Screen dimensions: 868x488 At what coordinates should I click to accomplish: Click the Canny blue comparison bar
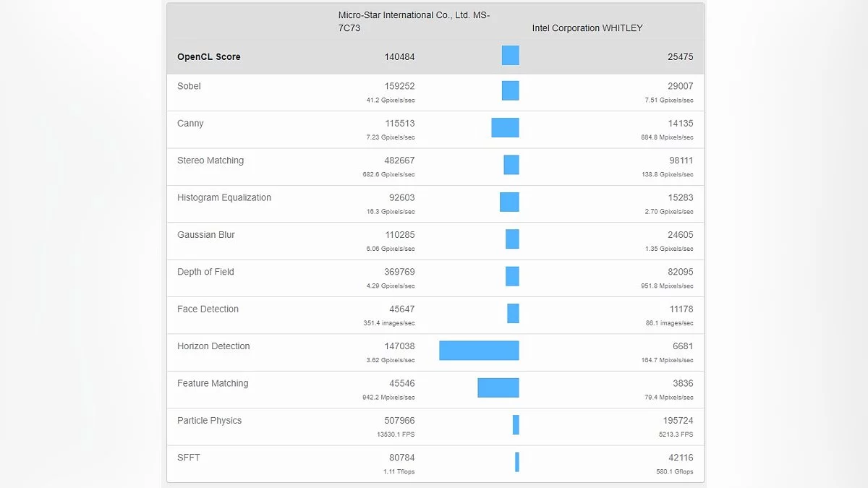505,127
